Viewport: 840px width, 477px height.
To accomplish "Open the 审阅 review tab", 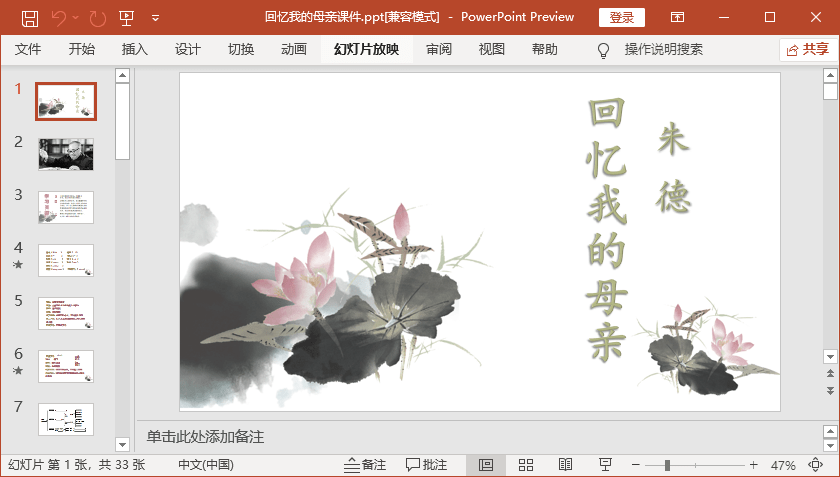I will tap(439, 49).
